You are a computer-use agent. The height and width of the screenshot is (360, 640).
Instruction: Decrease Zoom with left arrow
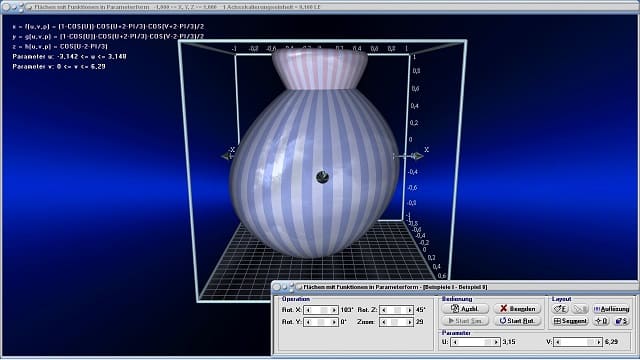[384, 322]
